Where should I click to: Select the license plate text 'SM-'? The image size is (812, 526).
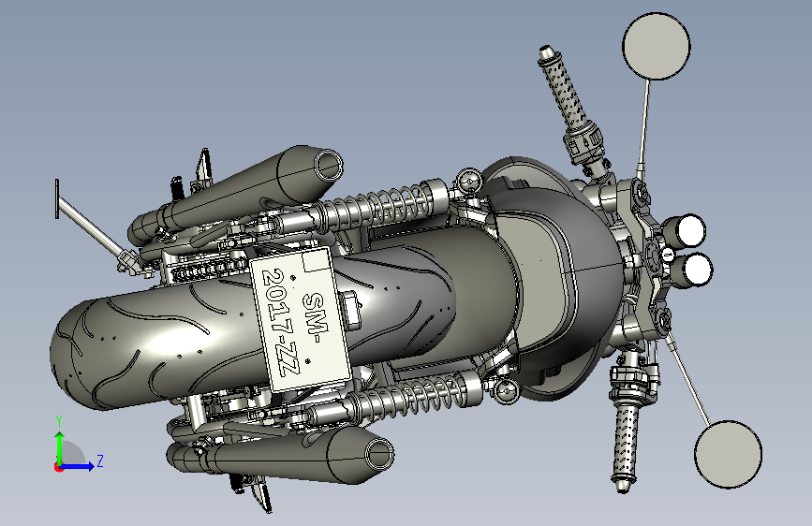point(317,317)
